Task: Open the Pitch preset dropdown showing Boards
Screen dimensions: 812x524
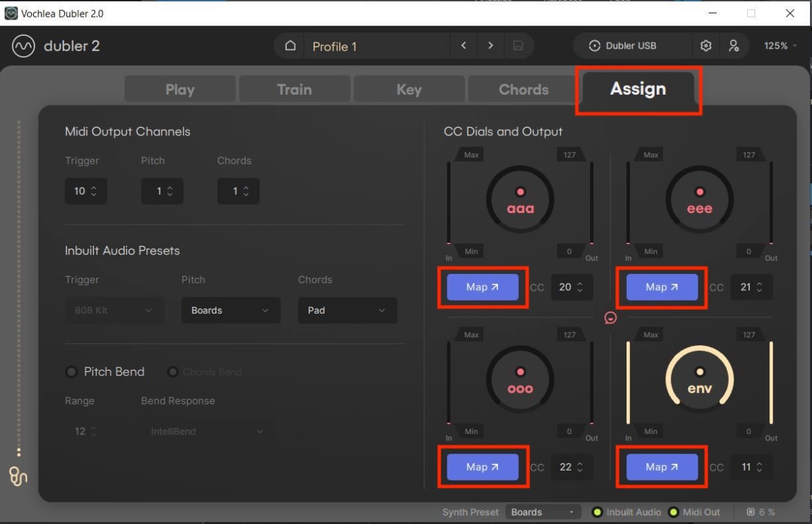Action: pyautogui.click(x=230, y=310)
